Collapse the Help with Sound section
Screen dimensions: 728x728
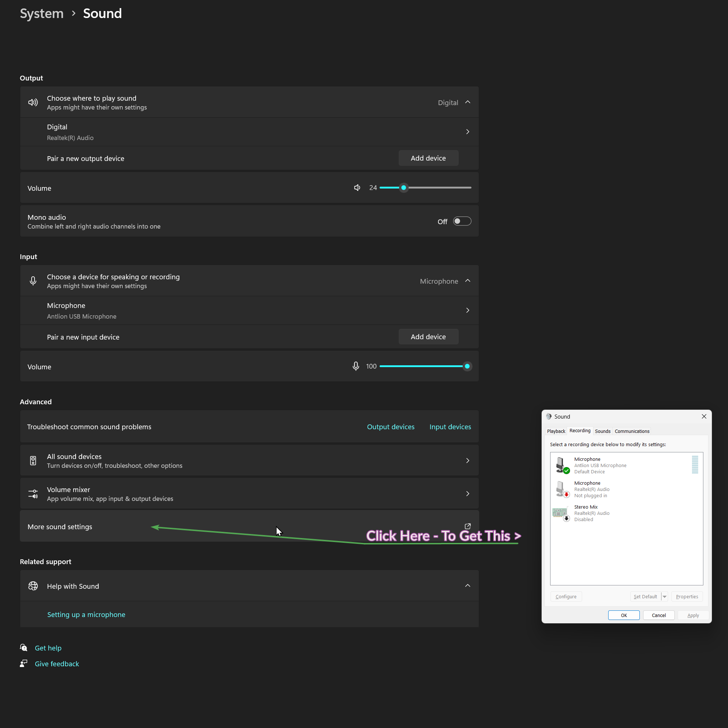click(x=467, y=585)
